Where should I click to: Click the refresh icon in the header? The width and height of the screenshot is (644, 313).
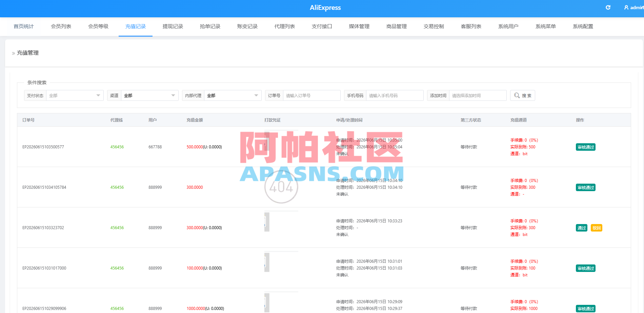tap(608, 7)
